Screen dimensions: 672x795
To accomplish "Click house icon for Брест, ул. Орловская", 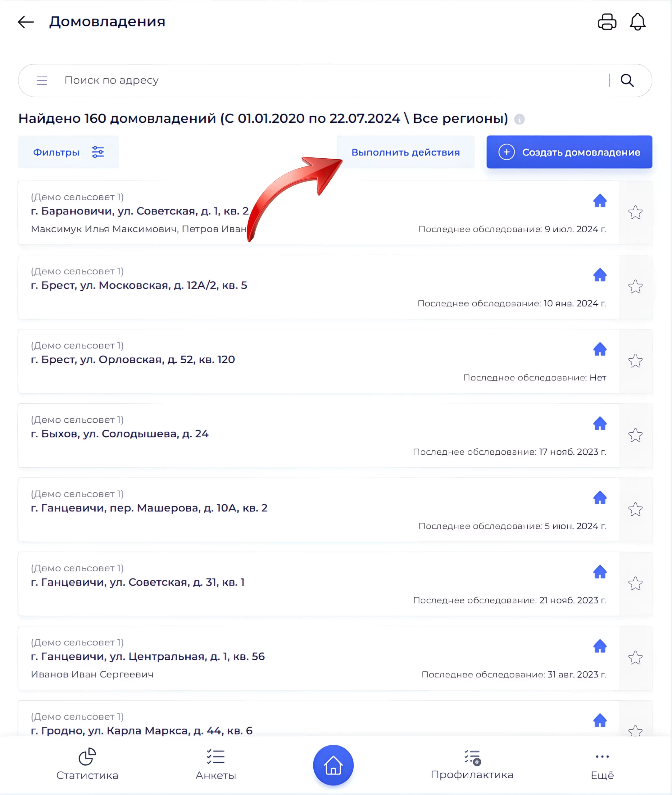I will coord(600,349).
